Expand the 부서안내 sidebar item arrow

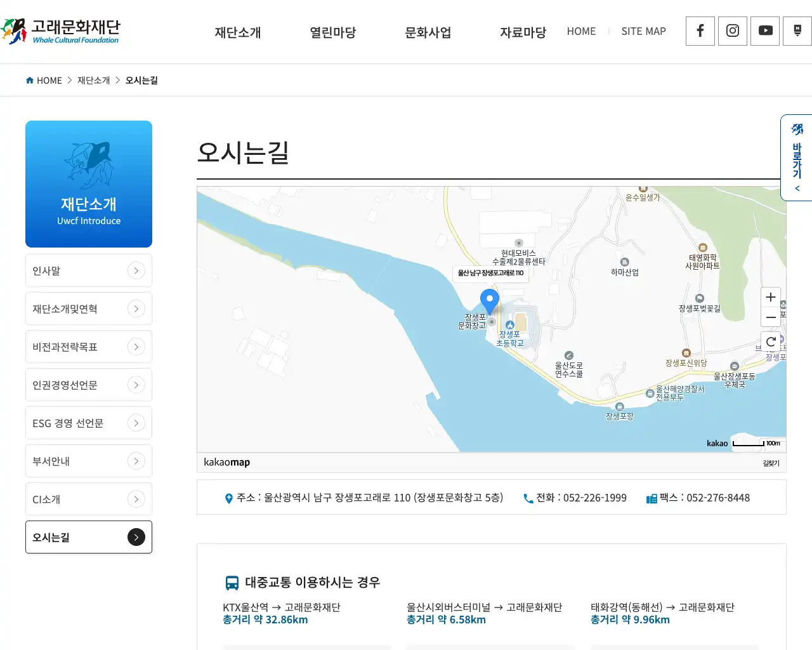pos(136,461)
